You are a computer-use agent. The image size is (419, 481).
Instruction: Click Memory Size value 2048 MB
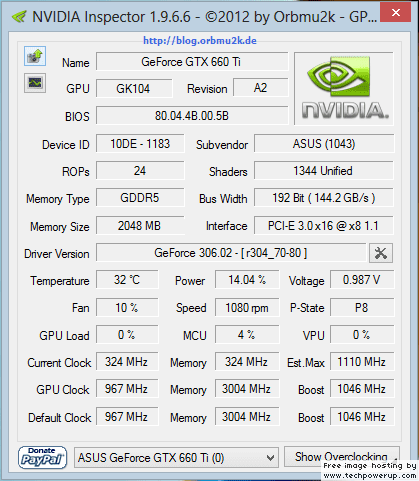click(x=140, y=226)
